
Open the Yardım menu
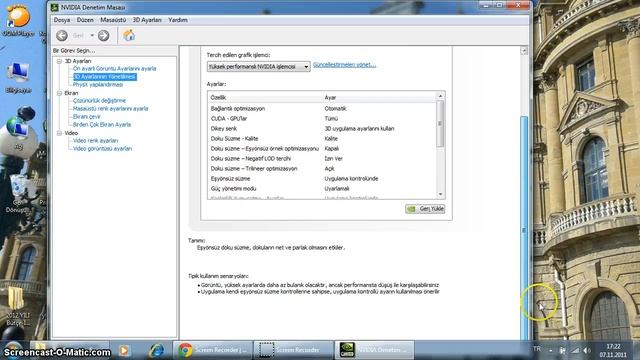click(x=178, y=20)
